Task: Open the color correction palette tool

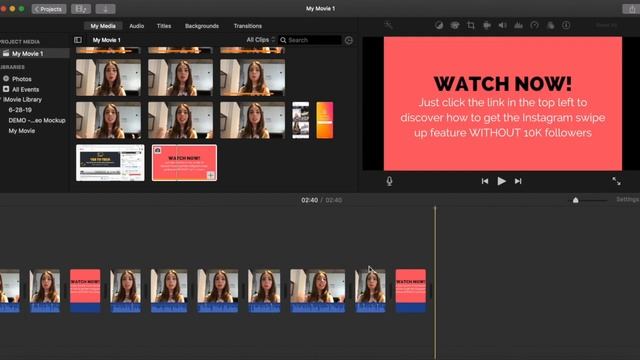Action: pyautogui.click(x=455, y=25)
